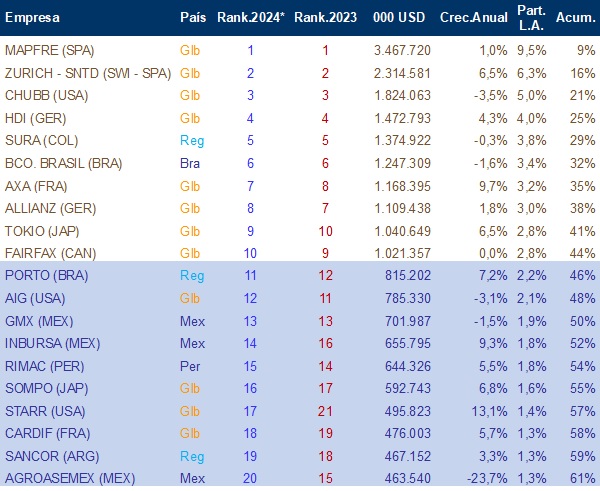Select the value 1.374.922 for SURA
Image resolution: width=600 pixels, height=491 pixels.
point(402,140)
